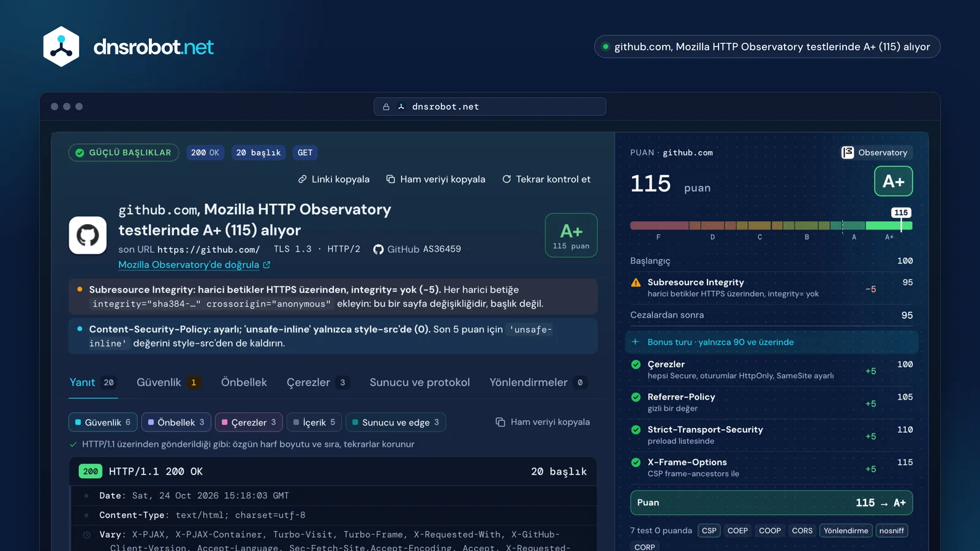Toggle the İçerik 5 filter chip
Image resolution: width=980 pixels, height=551 pixels.
pyautogui.click(x=314, y=422)
